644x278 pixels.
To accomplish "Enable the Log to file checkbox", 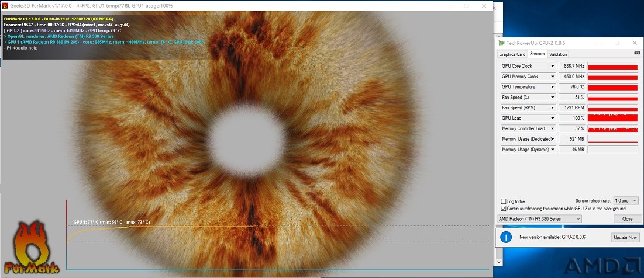I will point(504,201).
